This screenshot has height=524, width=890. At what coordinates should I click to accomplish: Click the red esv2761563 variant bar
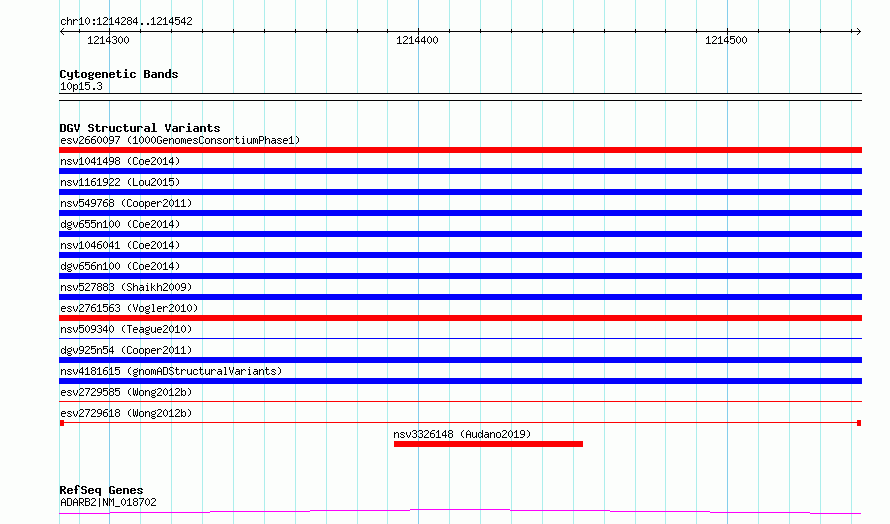tap(460, 318)
